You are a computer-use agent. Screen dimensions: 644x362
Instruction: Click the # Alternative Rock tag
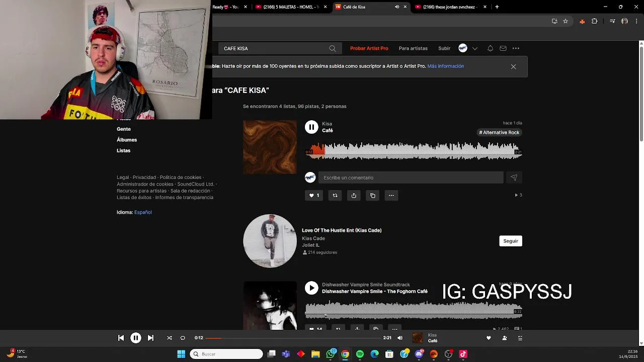point(499,133)
